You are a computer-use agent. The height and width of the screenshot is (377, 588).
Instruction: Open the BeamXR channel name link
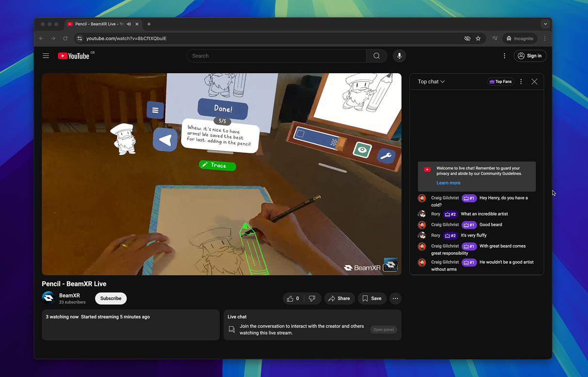[x=69, y=296]
